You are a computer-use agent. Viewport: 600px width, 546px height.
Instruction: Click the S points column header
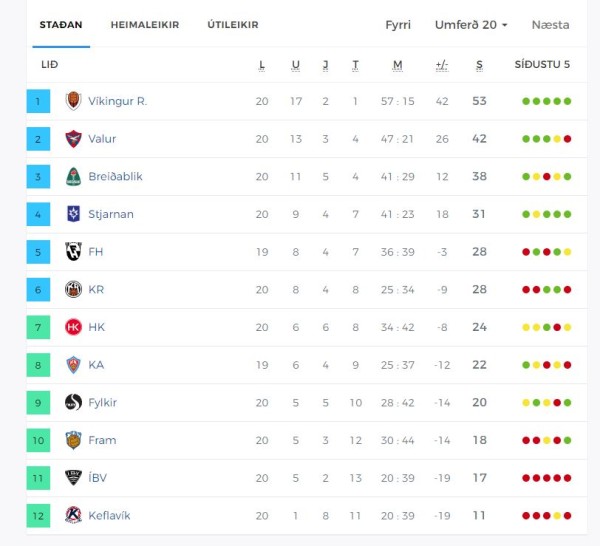point(479,65)
